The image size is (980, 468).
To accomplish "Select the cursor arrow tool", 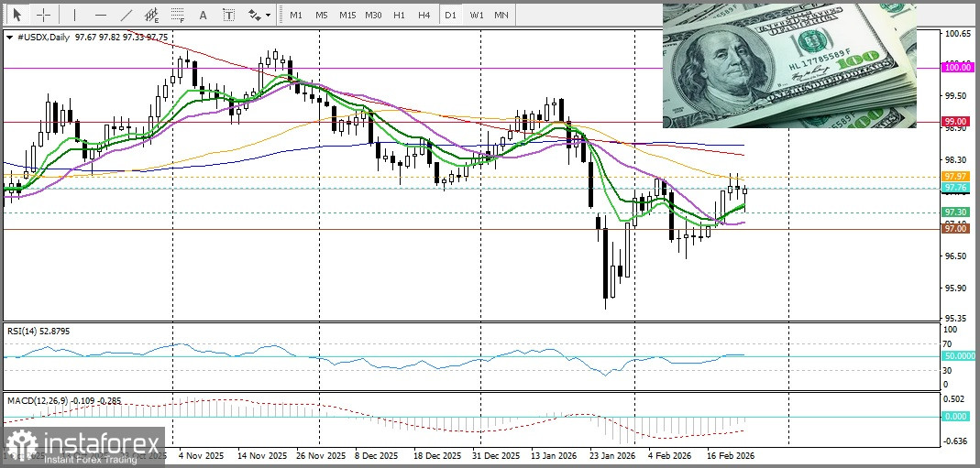I will point(17,15).
